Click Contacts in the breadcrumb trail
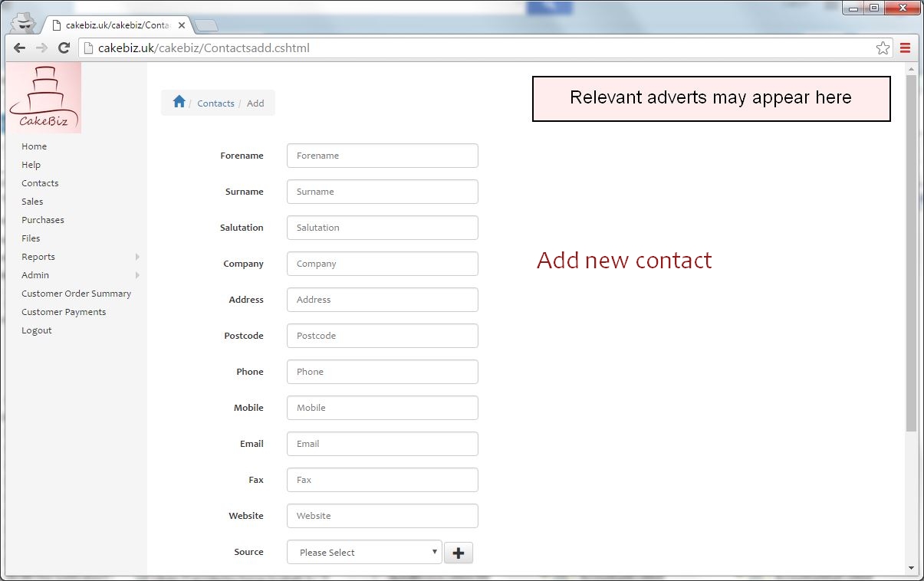Screen dimensions: 924x581 pos(215,103)
